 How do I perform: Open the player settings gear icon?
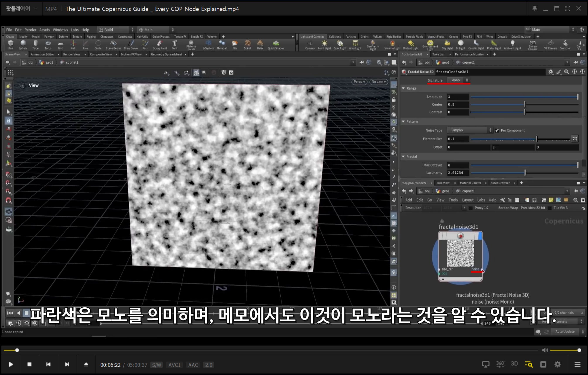[x=558, y=365]
